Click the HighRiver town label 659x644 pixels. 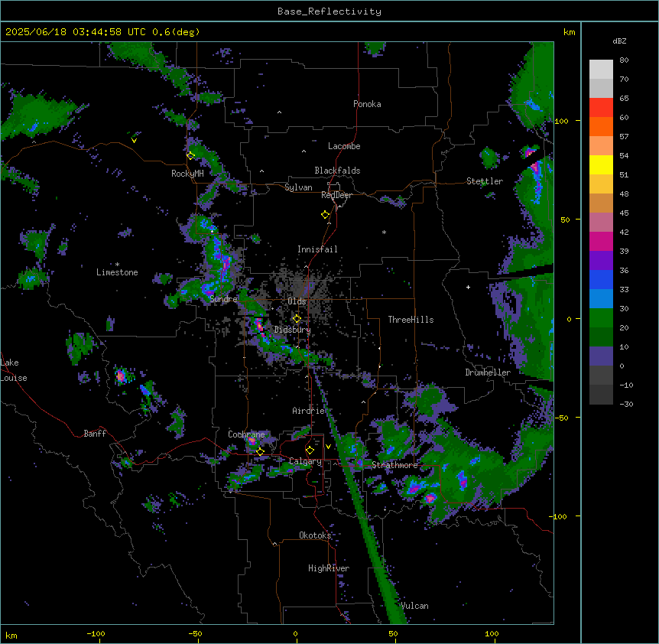[329, 568]
